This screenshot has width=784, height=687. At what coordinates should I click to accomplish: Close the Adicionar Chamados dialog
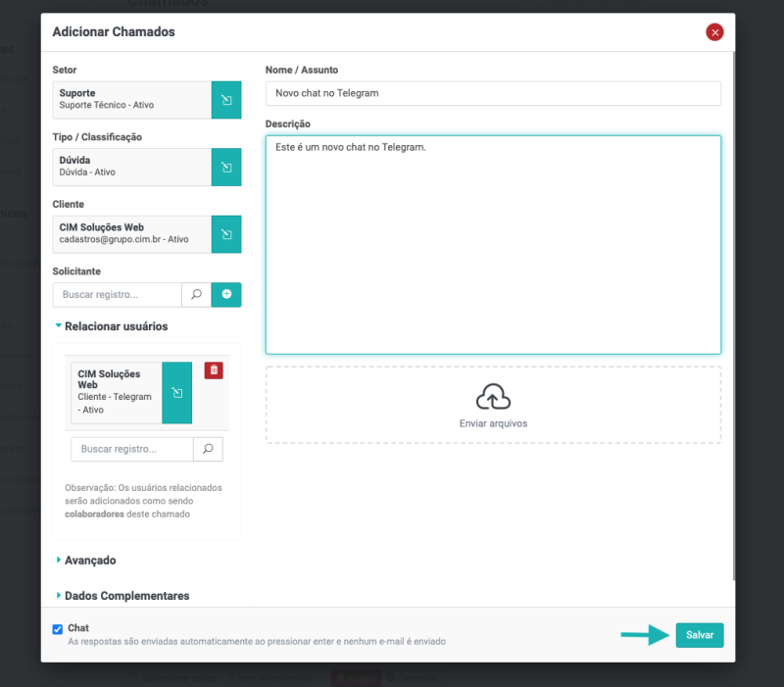714,32
